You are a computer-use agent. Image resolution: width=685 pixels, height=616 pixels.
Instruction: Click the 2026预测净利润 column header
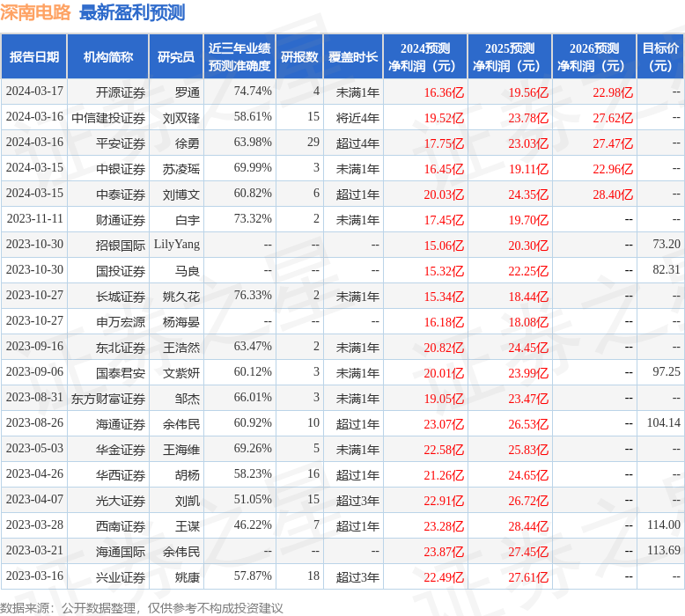594,56
